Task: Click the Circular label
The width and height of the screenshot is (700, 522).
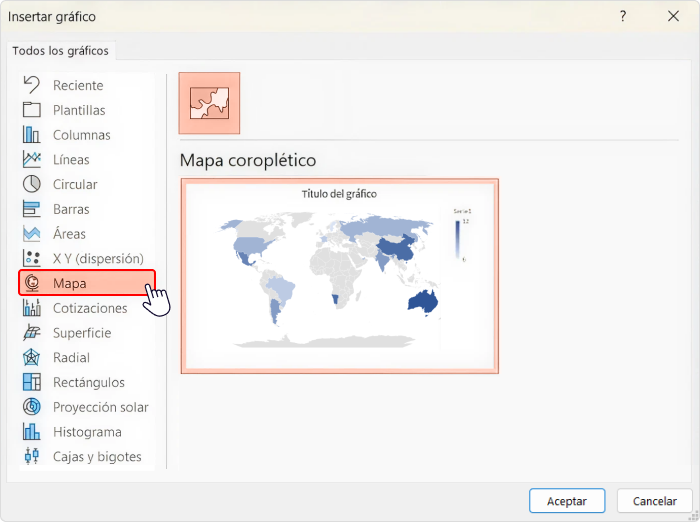Action: click(75, 184)
